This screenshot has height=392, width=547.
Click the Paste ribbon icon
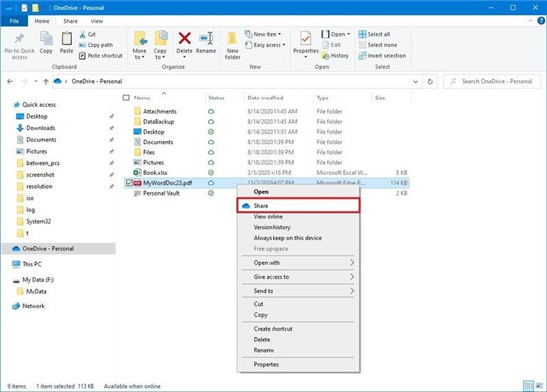[x=67, y=39]
